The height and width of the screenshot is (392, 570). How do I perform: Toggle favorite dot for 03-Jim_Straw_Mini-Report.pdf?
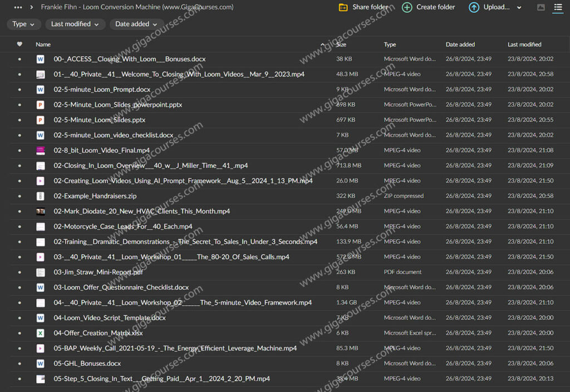pos(20,272)
